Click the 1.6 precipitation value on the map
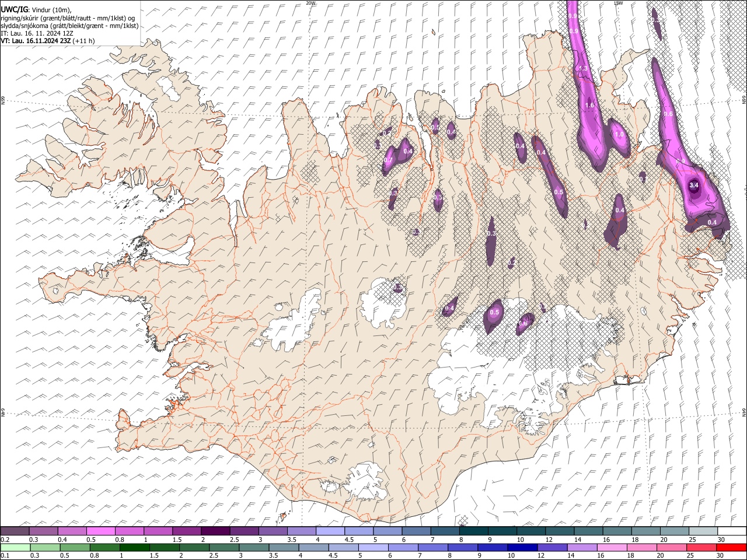Screen dimensions: 747x560 point(589,105)
